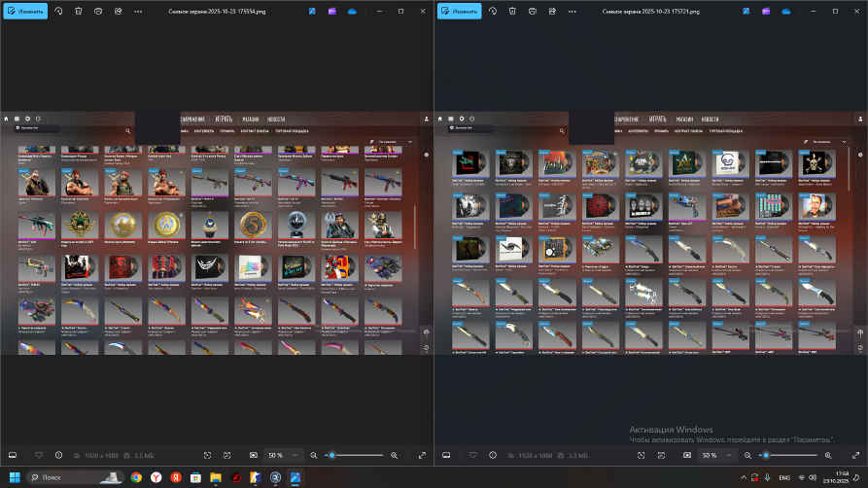
Task: Click actual size icon in right Photos window
Action: (x=661, y=455)
